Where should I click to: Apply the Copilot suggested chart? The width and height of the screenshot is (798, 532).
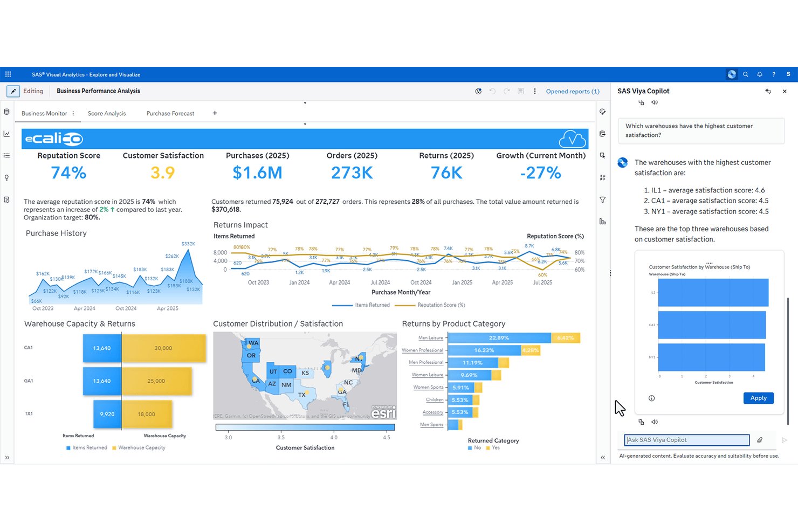[x=758, y=398]
